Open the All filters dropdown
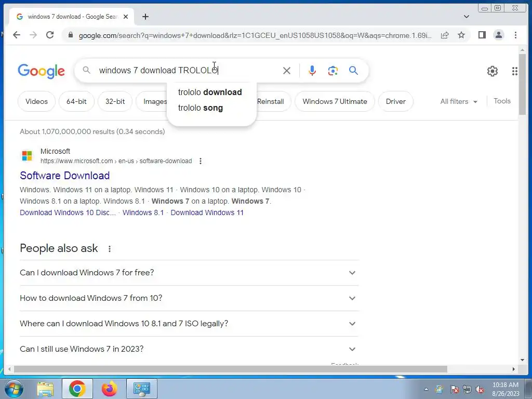The height and width of the screenshot is (399, 532). point(459,101)
